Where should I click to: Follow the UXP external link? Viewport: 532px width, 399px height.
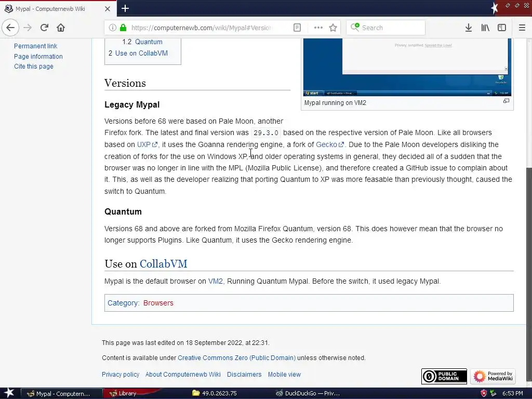click(147, 144)
